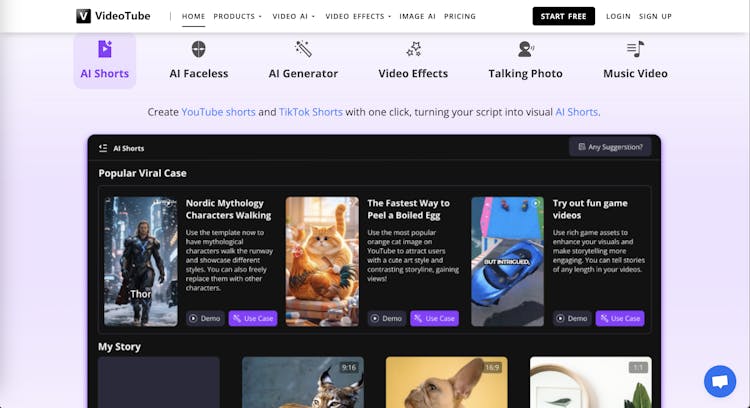
Task: Expand the PRODUCTS dropdown menu
Action: (x=237, y=16)
